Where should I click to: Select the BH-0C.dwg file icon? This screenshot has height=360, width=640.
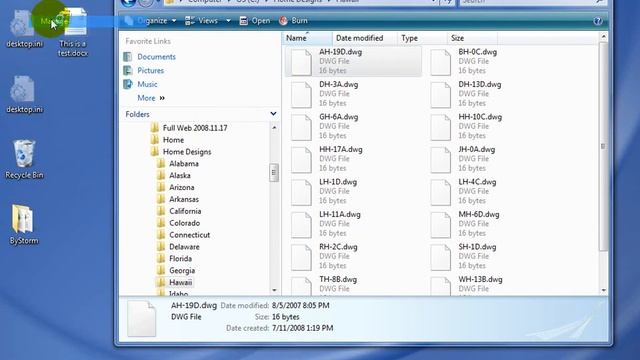(440, 62)
